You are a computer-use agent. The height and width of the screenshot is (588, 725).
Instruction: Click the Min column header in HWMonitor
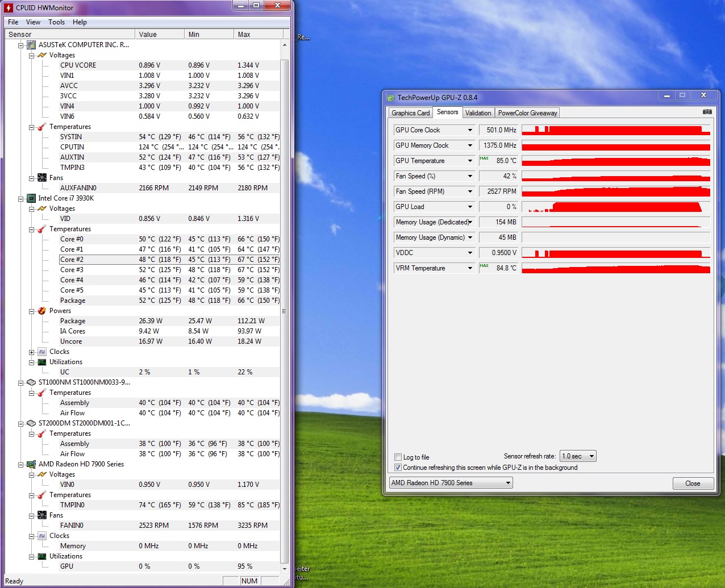coord(209,34)
